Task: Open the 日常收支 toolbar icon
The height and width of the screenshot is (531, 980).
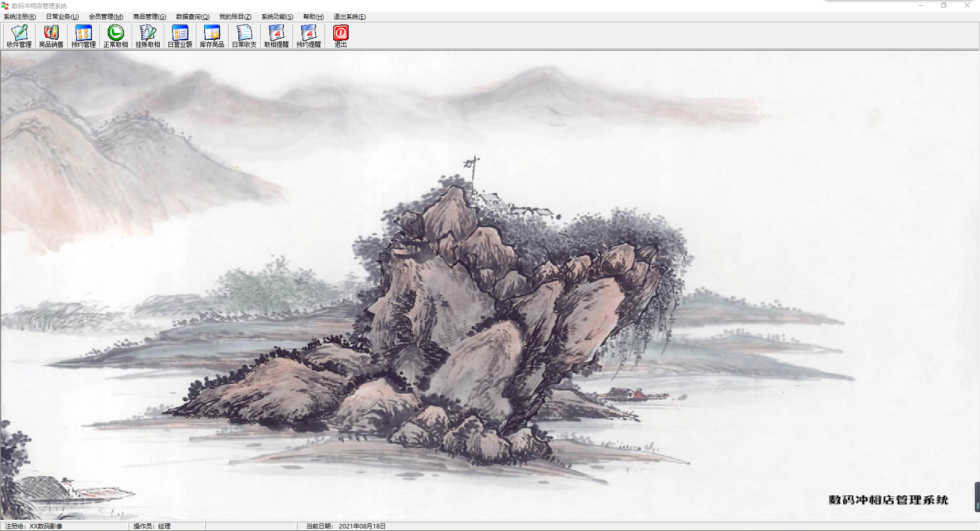Action: tap(244, 36)
